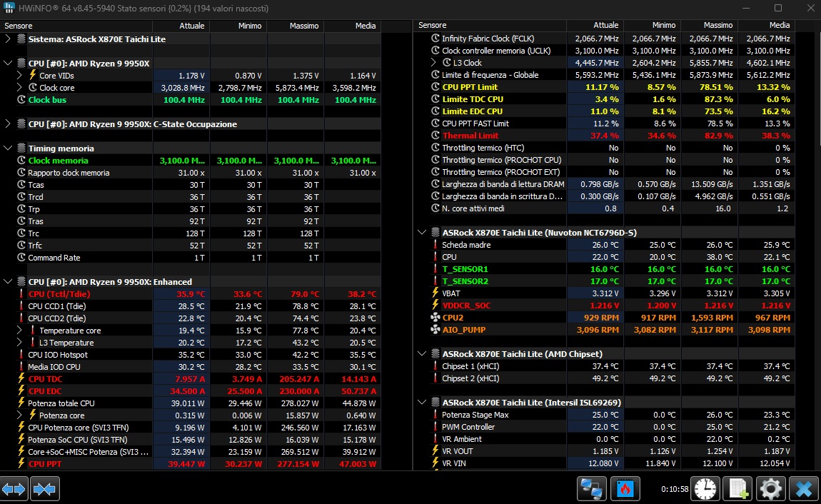This screenshot has height=504, width=821.
Task: Click the right panel Media column header
Action: point(767,25)
